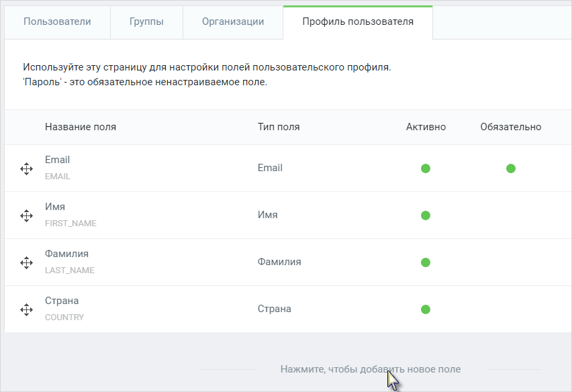Select the Профиль пользователя tab

point(358,22)
